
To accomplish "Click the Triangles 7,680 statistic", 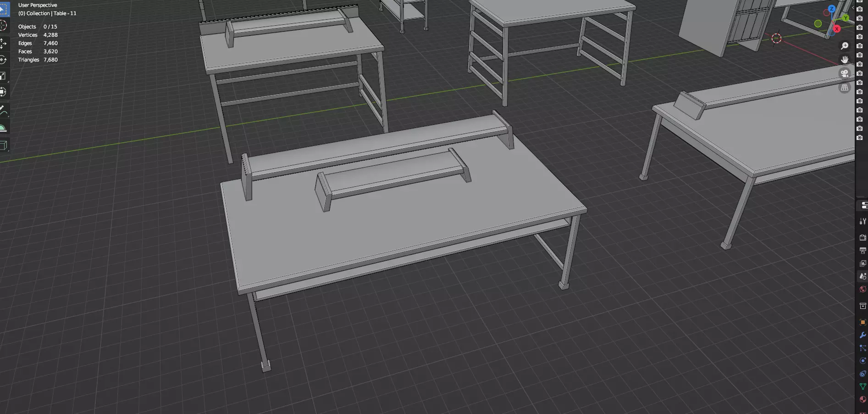I will [38, 60].
